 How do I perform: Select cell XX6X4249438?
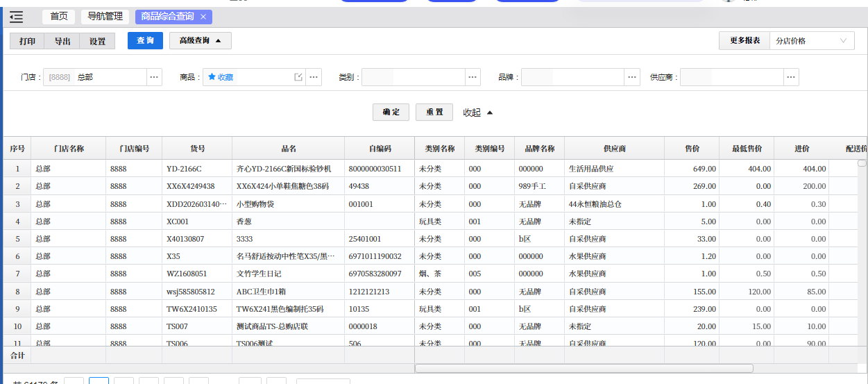(197, 186)
